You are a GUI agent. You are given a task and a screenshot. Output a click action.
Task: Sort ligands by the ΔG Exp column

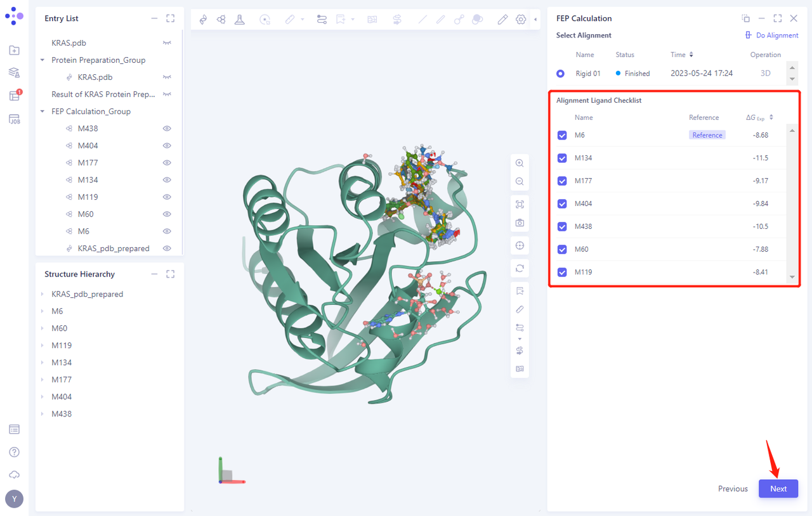[771, 117]
